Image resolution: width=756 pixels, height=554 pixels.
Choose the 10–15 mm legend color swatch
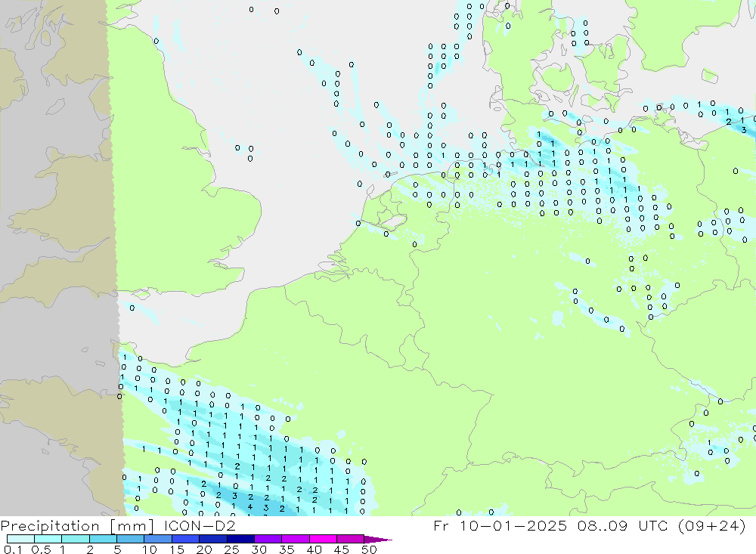pos(158,539)
